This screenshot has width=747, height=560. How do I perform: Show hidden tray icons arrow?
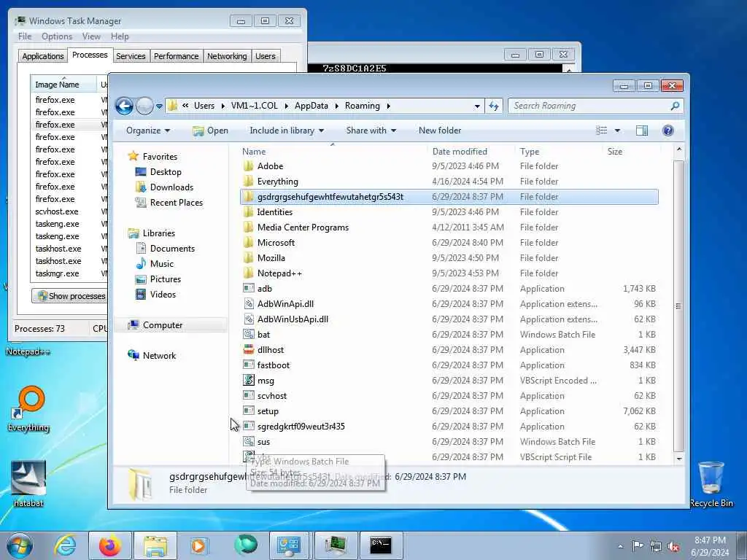click(x=620, y=546)
